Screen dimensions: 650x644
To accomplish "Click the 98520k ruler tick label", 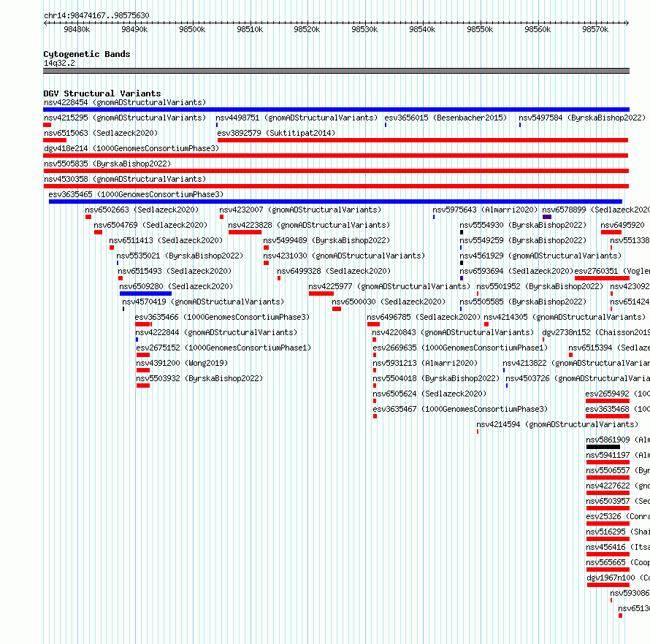I will (307, 29).
